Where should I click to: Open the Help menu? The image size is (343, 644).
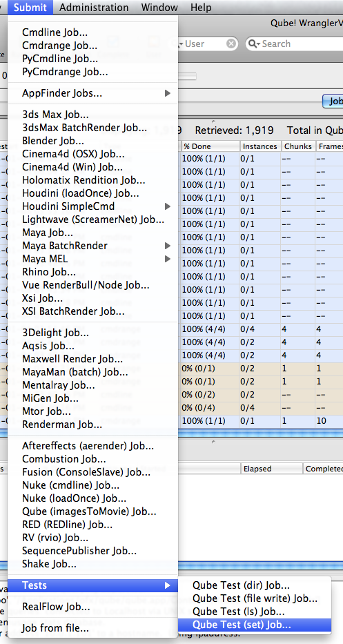[201, 8]
